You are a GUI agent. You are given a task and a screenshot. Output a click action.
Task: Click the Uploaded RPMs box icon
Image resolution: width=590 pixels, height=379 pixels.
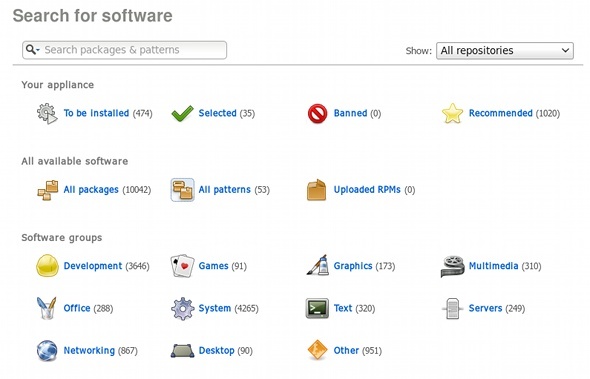[316, 190]
